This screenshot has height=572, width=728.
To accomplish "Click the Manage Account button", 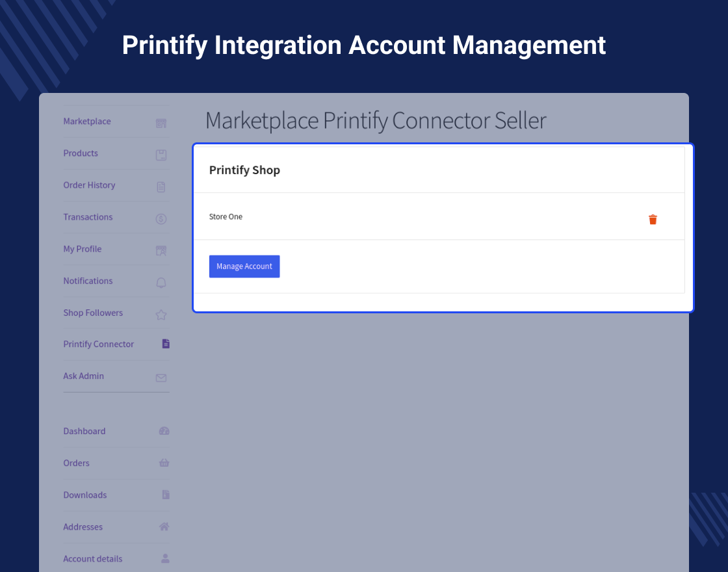I will 244,266.
